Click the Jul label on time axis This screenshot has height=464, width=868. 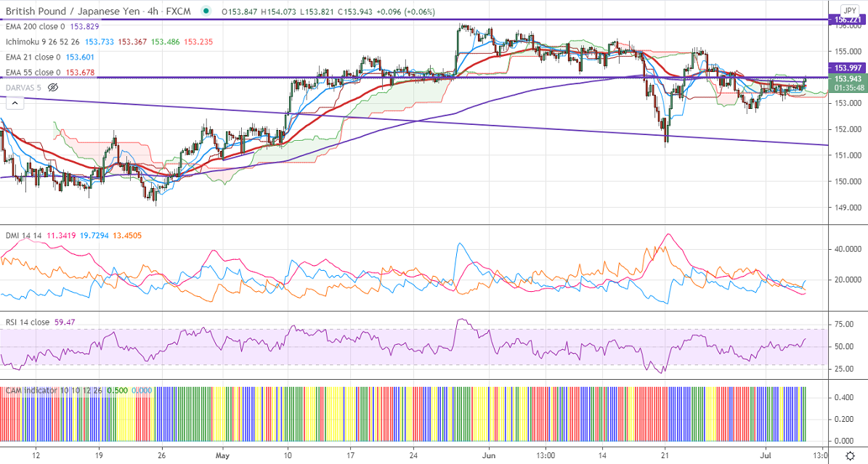pyautogui.click(x=765, y=456)
